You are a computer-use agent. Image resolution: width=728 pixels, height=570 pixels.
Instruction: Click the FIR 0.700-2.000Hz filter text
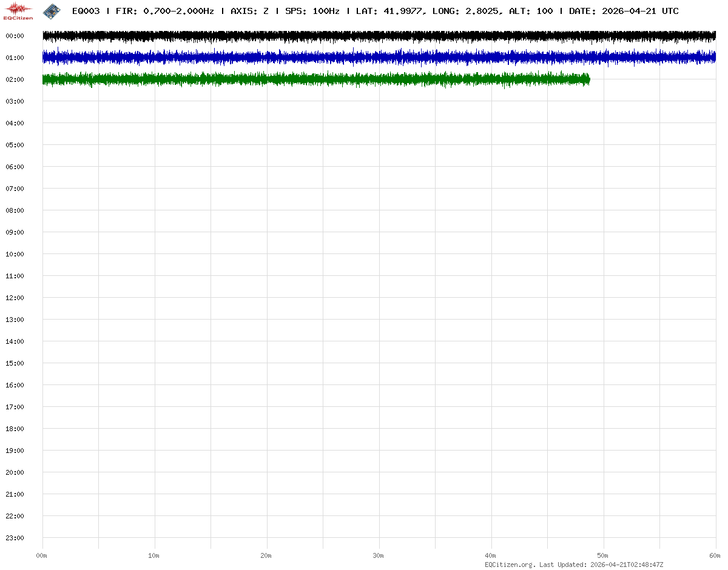point(164,12)
